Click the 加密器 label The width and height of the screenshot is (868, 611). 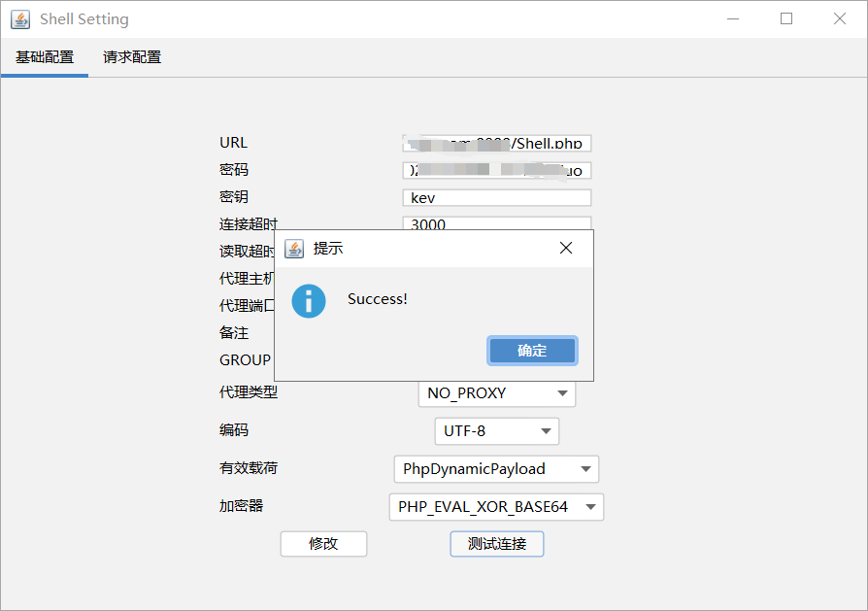(241, 506)
